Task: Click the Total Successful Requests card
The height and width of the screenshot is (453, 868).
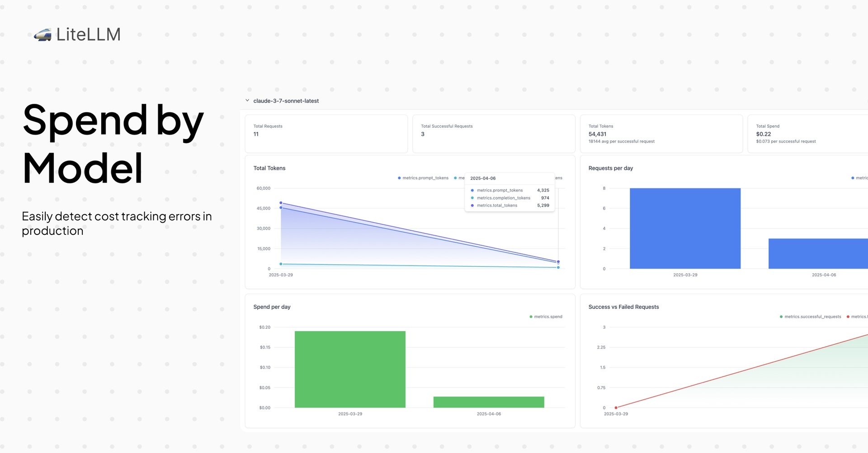Action: click(494, 134)
